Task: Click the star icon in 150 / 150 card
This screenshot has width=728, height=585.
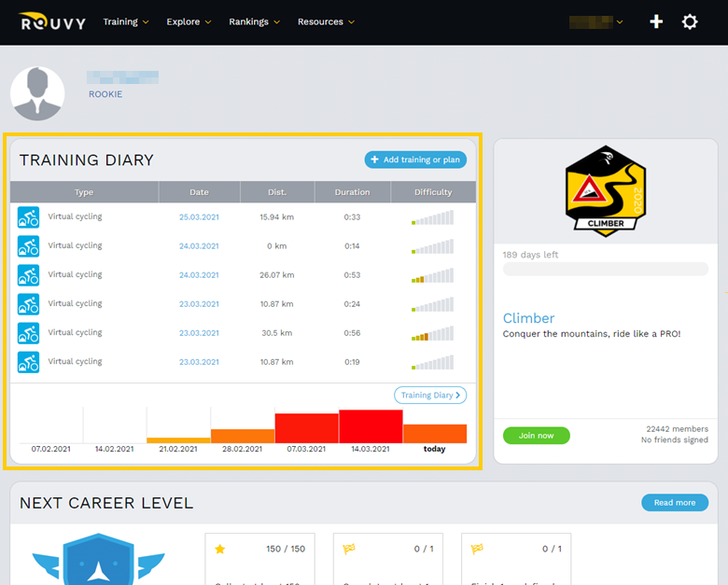Action: point(220,550)
